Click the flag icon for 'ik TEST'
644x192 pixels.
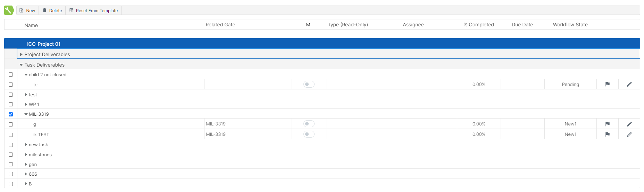pyautogui.click(x=607, y=134)
